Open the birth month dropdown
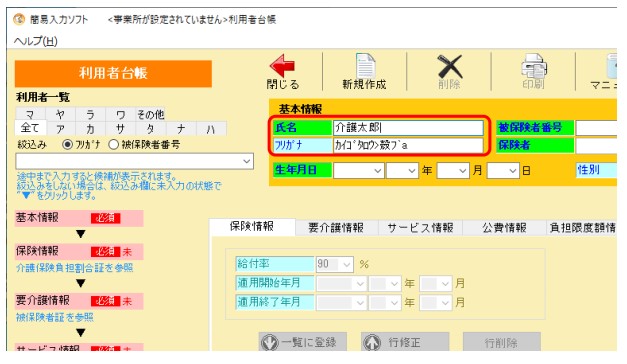The width and height of the screenshot is (627, 364). coord(462,171)
